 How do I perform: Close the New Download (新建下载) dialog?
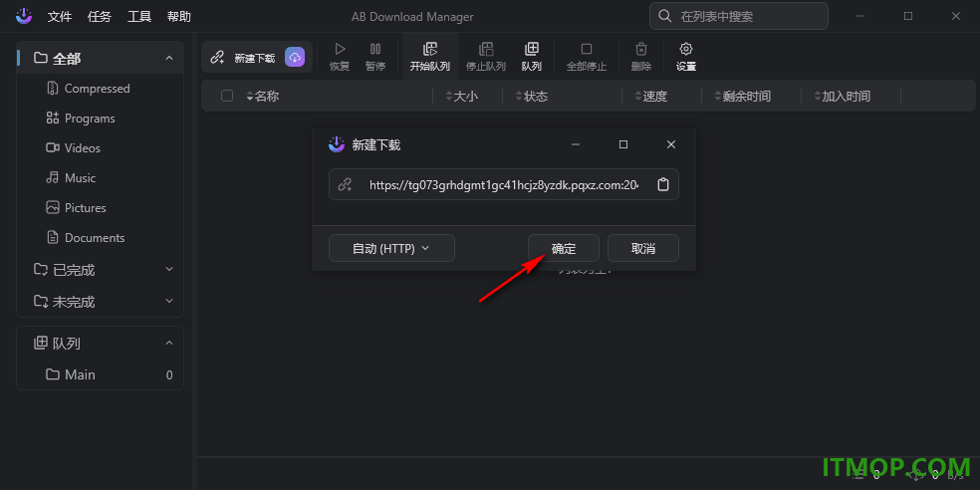point(671,144)
